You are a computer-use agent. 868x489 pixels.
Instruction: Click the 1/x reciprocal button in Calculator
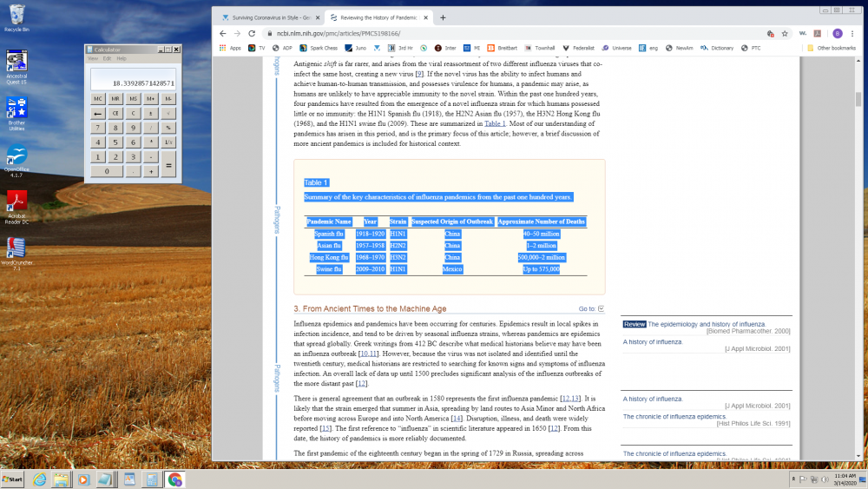tap(168, 142)
